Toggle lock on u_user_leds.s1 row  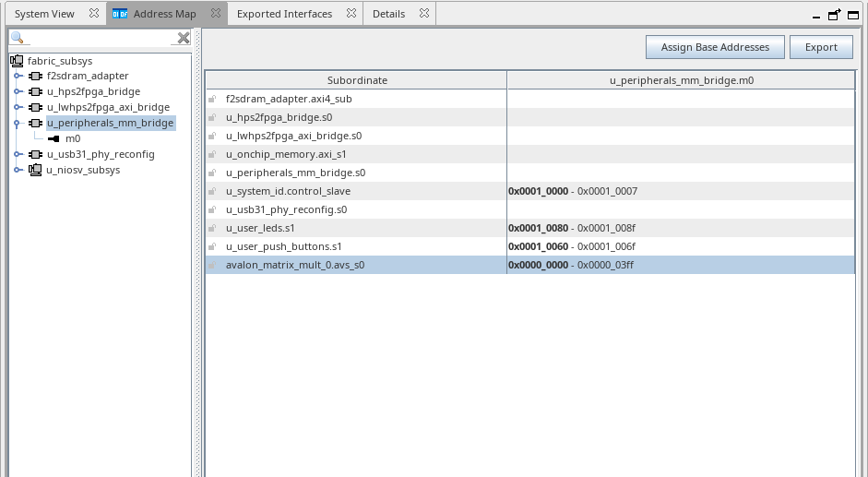click(x=212, y=228)
